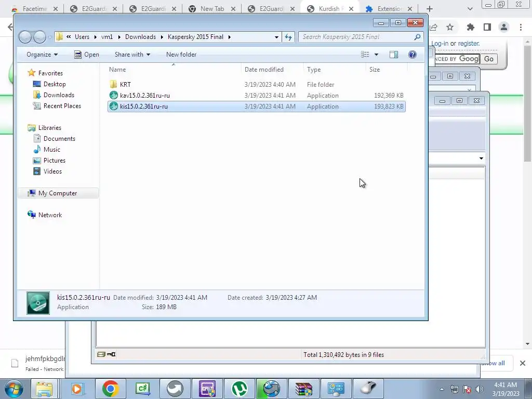Open a new Chrome tab with plus
Viewport: 532px width, 399px height.
point(430,9)
